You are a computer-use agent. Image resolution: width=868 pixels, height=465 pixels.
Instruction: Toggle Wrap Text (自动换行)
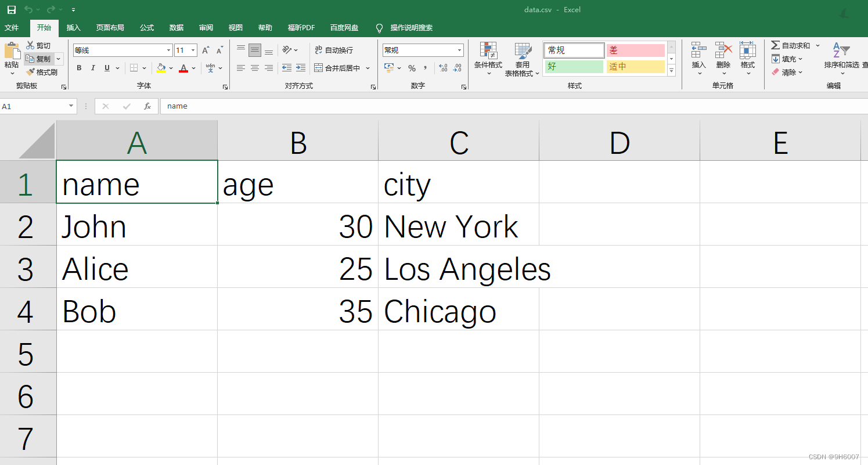click(x=334, y=50)
